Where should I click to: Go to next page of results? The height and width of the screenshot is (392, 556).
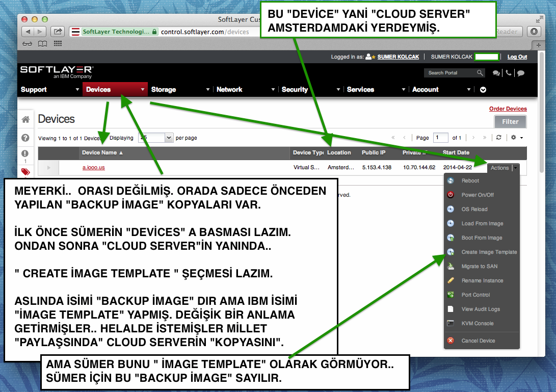pos(473,138)
